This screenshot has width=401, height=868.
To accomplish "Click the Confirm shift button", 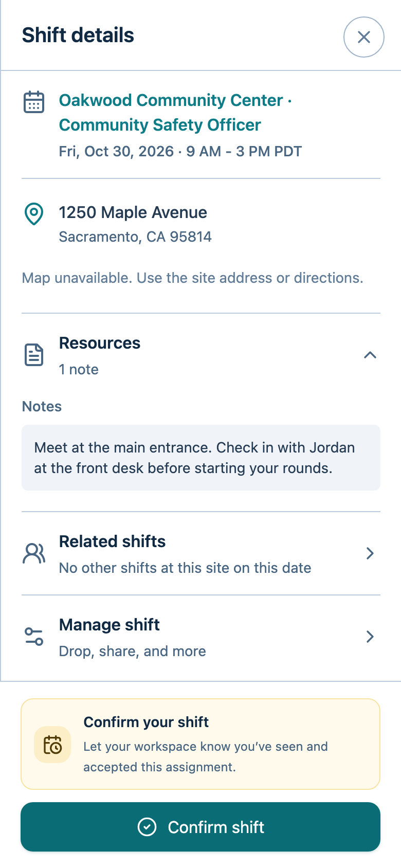I will [x=200, y=827].
